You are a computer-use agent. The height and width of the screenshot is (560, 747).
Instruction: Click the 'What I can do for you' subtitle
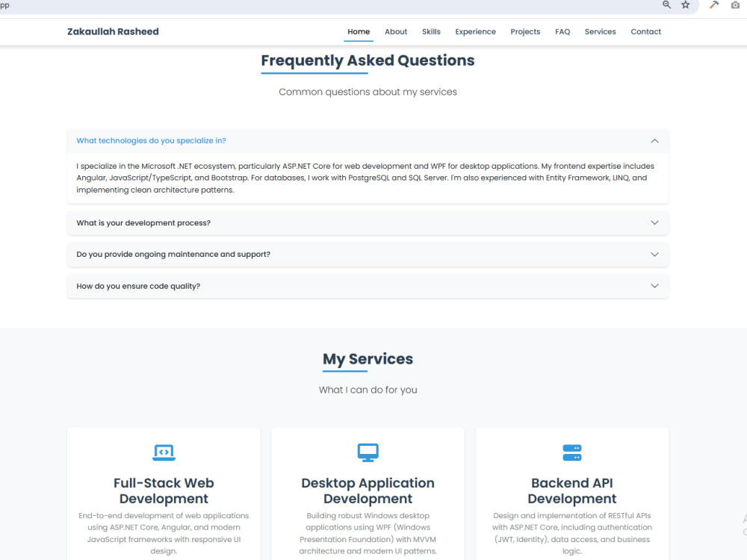[368, 390]
